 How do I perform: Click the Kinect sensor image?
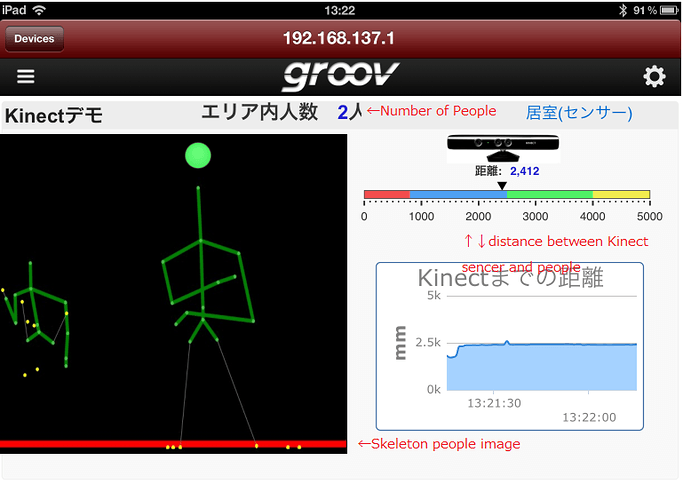(503, 148)
